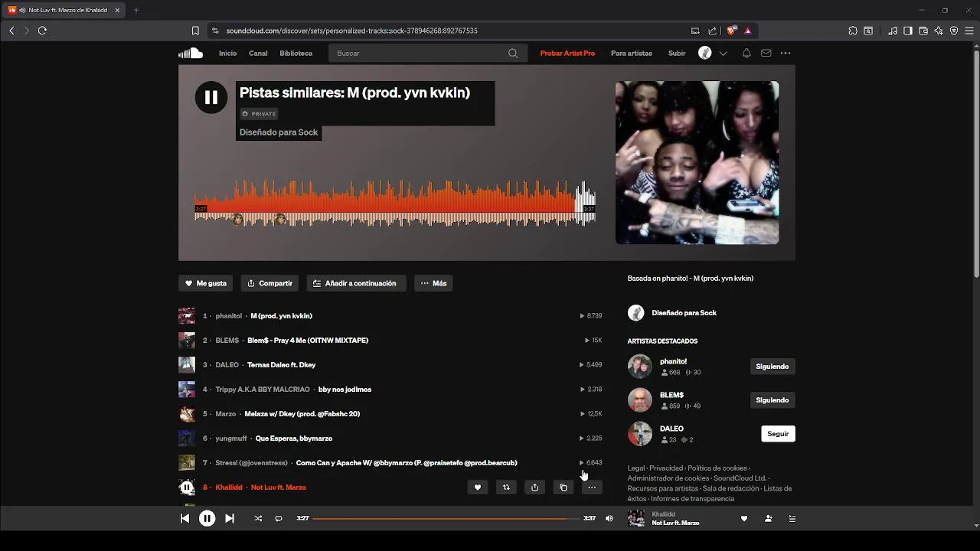Open the browser extensions puzzle icon
The height and width of the screenshot is (551, 980).
tap(853, 31)
